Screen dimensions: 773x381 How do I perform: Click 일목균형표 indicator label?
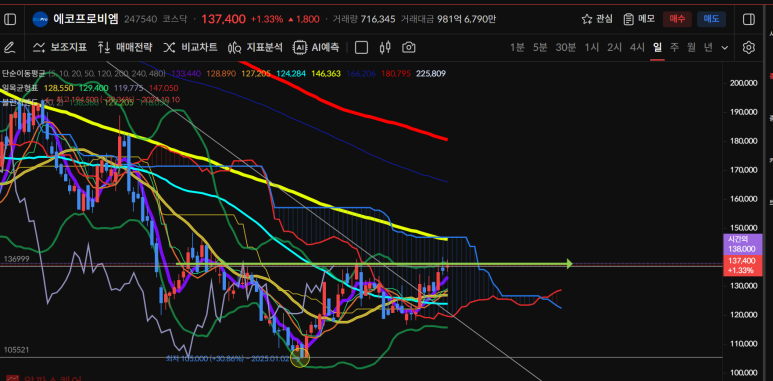tap(19, 88)
